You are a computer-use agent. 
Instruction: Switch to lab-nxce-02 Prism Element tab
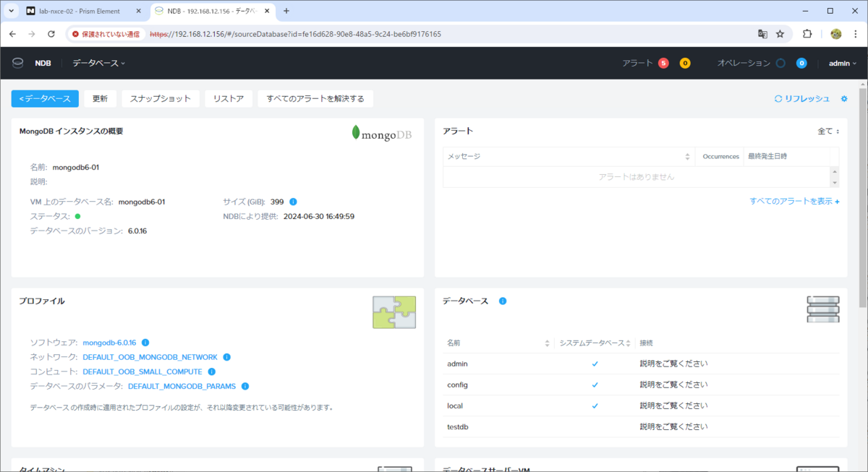tap(83, 11)
